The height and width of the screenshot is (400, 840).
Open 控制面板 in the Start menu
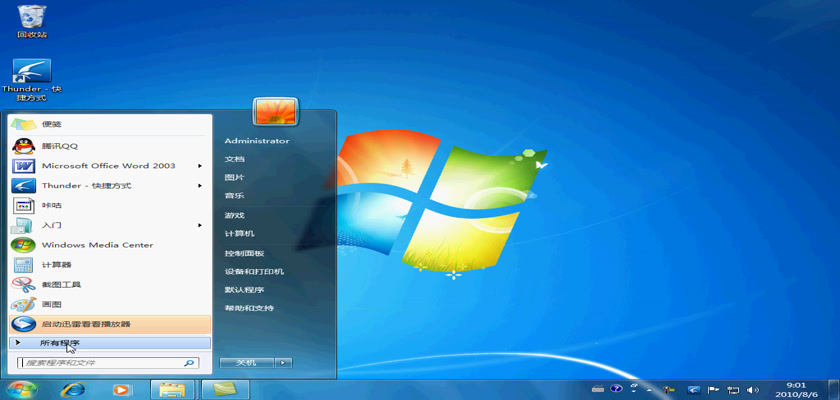pyautogui.click(x=244, y=253)
